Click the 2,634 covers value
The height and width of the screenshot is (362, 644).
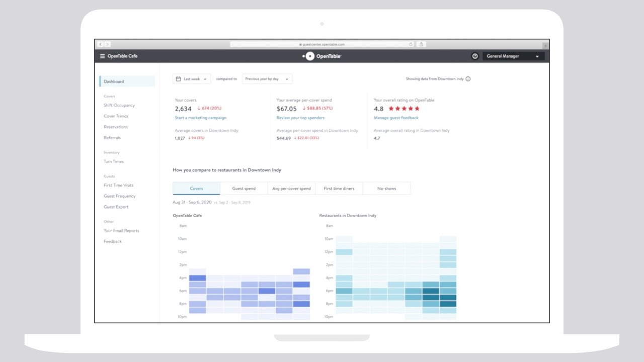tap(183, 109)
